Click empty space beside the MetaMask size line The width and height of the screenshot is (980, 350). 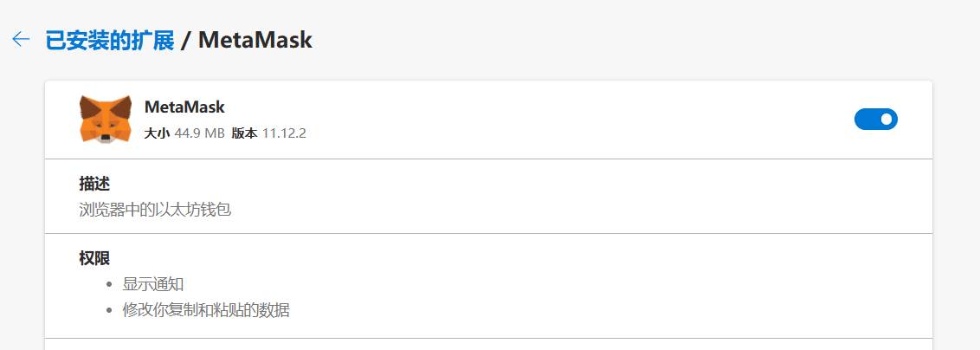click(x=563, y=133)
